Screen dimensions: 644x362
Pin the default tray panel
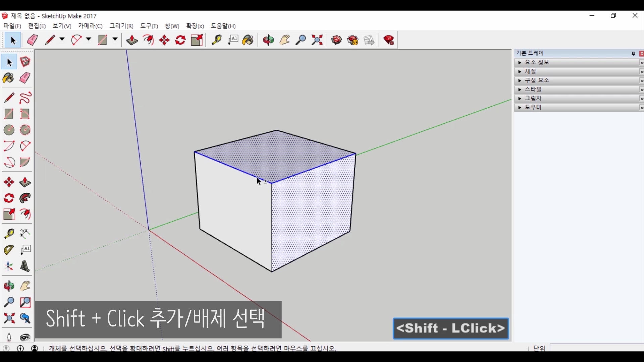[x=633, y=54]
